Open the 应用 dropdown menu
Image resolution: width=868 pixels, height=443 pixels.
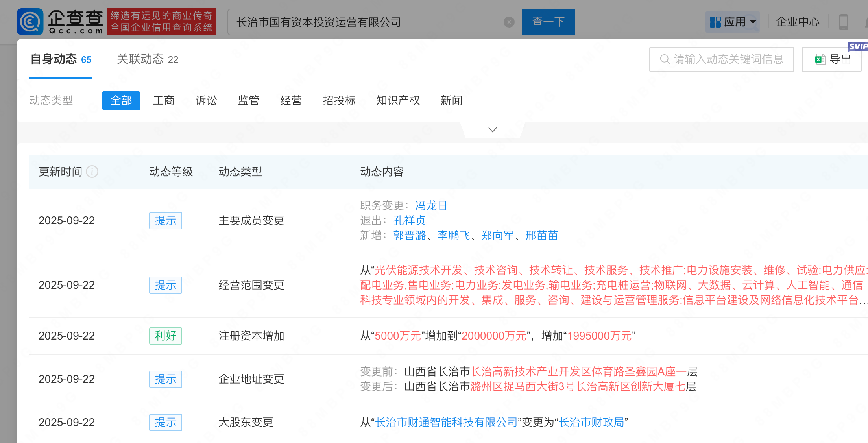point(733,22)
